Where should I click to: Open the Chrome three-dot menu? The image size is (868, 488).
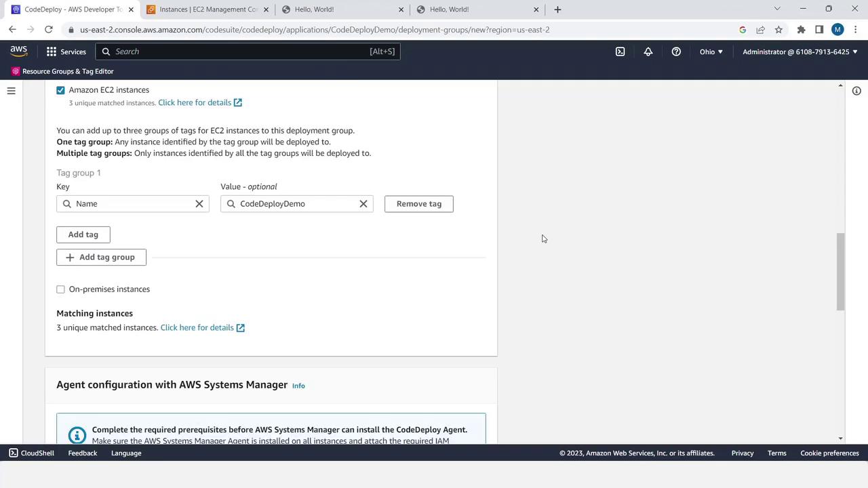tap(855, 30)
